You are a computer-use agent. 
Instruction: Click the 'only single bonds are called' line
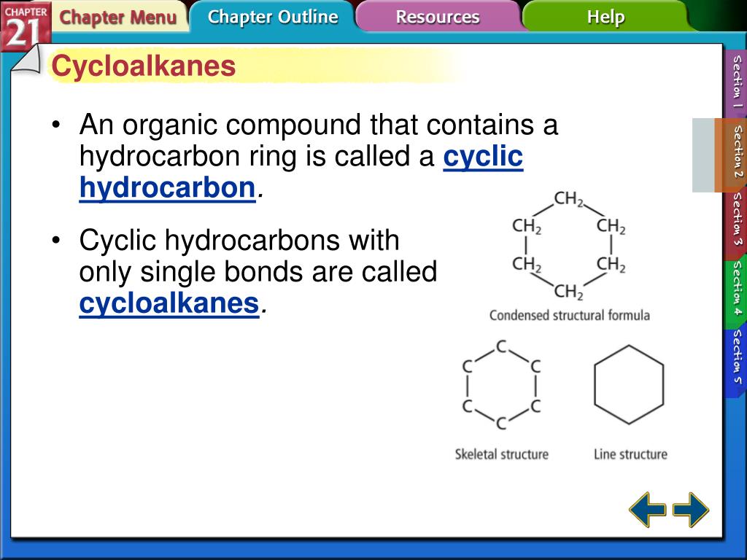258,271
